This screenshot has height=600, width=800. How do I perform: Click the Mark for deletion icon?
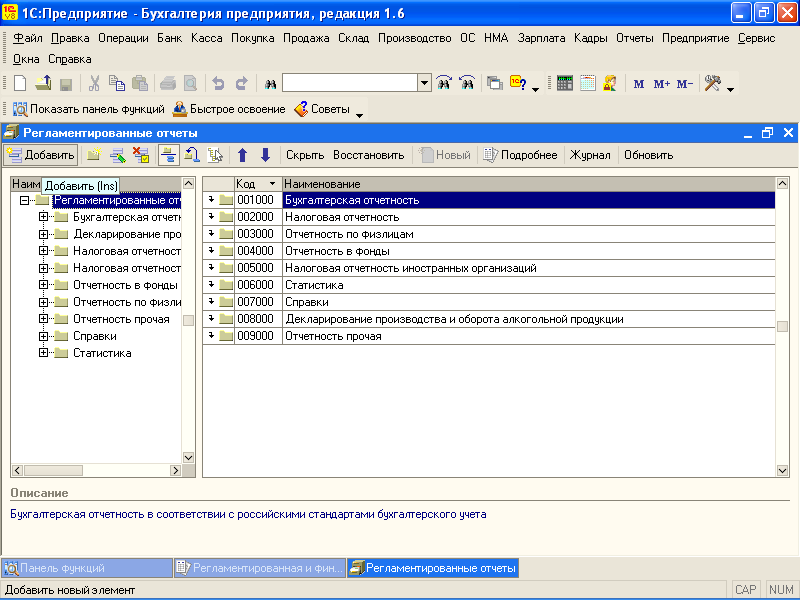coord(141,155)
